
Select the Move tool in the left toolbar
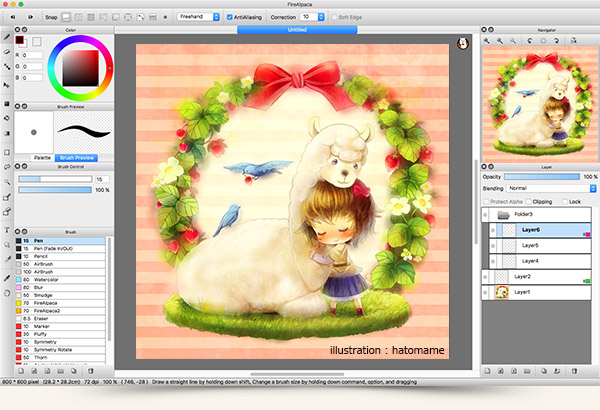(x=7, y=85)
